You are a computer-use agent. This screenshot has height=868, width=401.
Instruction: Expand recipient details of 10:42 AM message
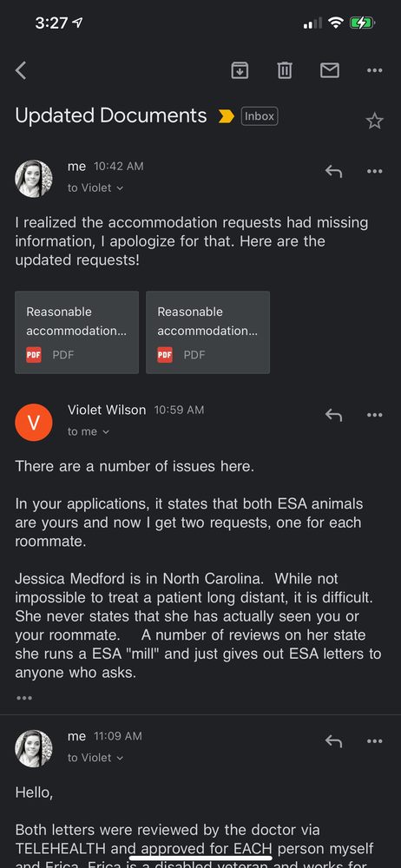point(95,188)
